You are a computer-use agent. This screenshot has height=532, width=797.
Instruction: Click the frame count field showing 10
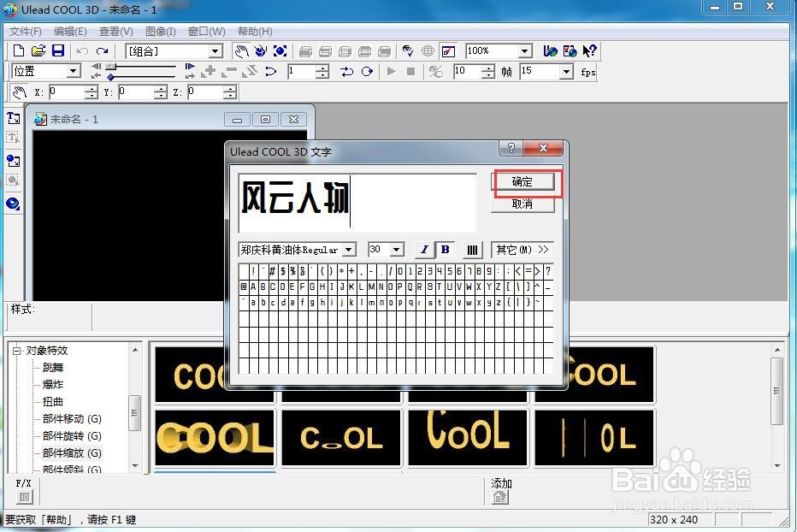[x=467, y=72]
